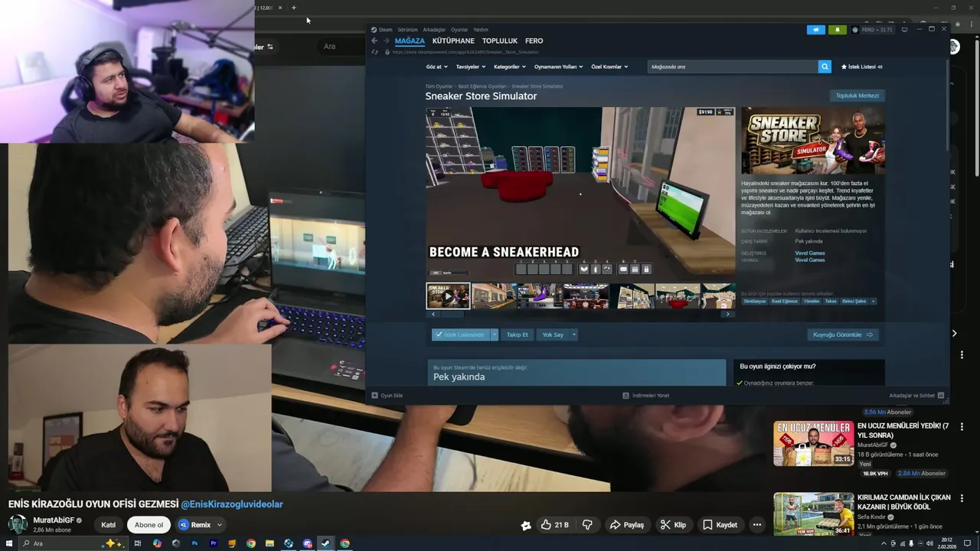This screenshot has height=551, width=980.
Task: Open the Göz at dropdown menu
Action: tap(437, 67)
